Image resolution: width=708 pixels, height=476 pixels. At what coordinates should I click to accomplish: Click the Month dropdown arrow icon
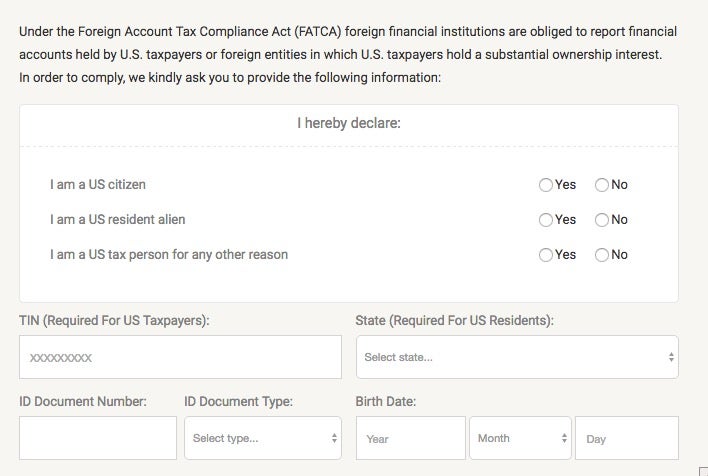pos(564,438)
